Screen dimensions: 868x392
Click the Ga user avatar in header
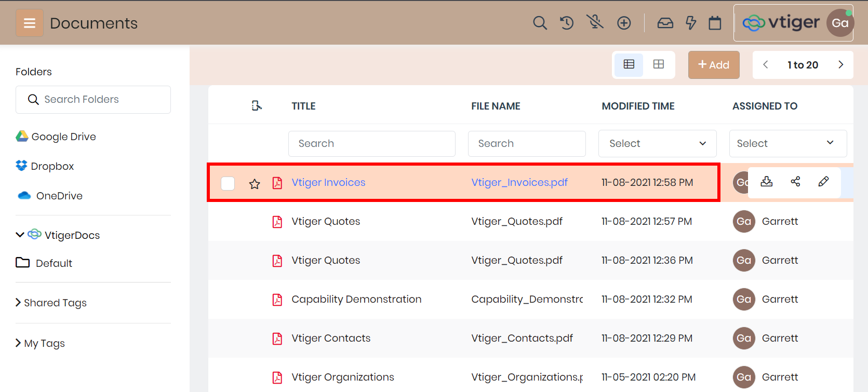coord(840,23)
